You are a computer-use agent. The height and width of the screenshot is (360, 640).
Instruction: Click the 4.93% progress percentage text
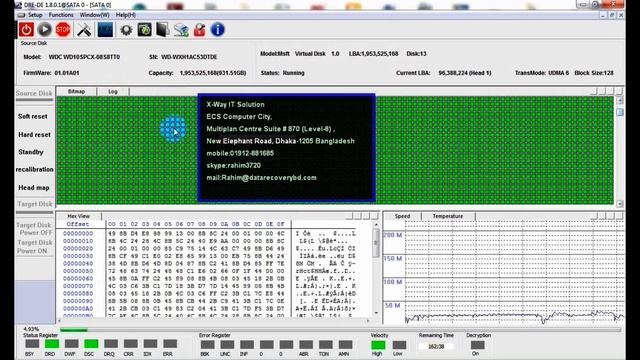point(31,329)
